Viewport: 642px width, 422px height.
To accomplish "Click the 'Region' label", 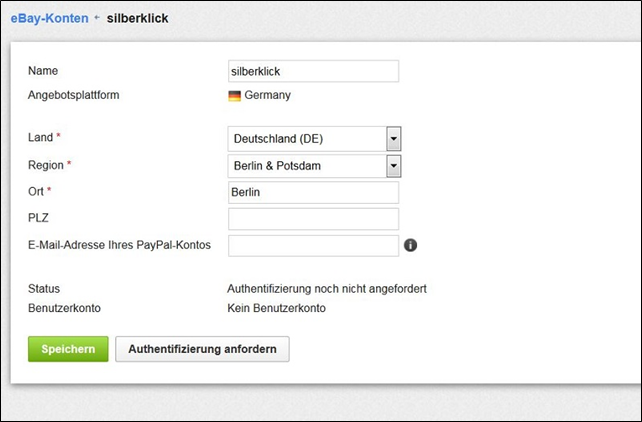I will (x=46, y=165).
